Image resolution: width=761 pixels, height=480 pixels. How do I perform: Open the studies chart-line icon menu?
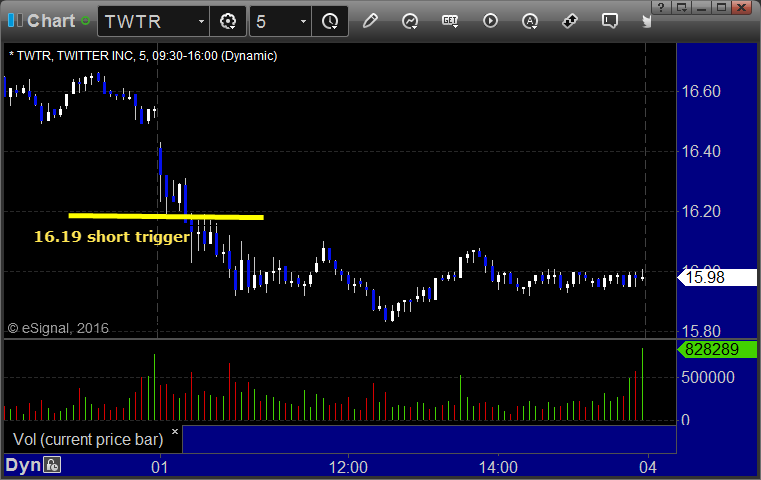(x=410, y=21)
